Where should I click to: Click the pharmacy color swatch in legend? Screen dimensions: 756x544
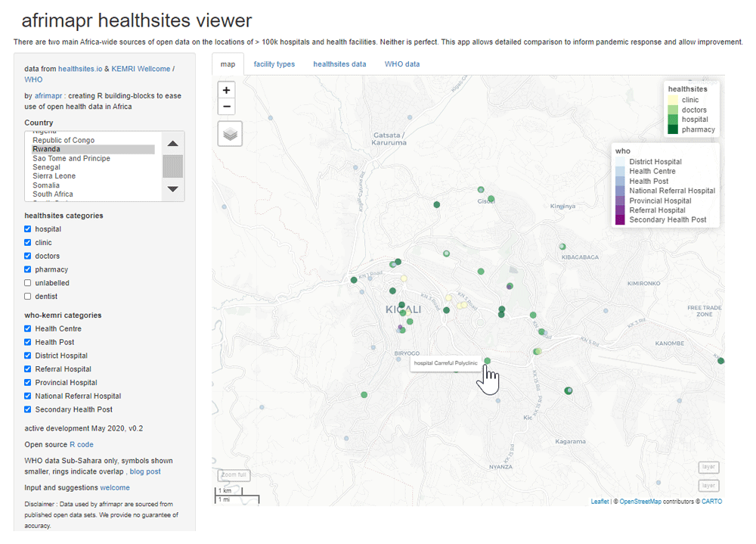click(x=673, y=129)
